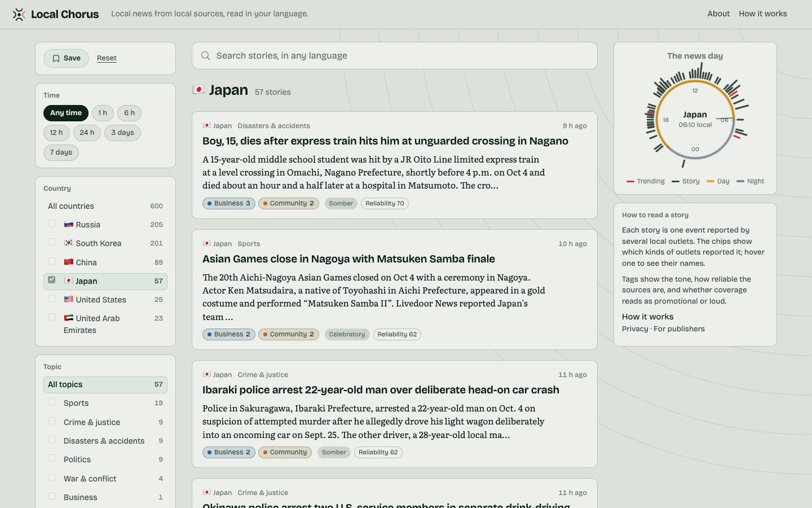This screenshot has width=812, height=508.
Task: Enable the Politics topic checkbox
Action: tap(52, 458)
